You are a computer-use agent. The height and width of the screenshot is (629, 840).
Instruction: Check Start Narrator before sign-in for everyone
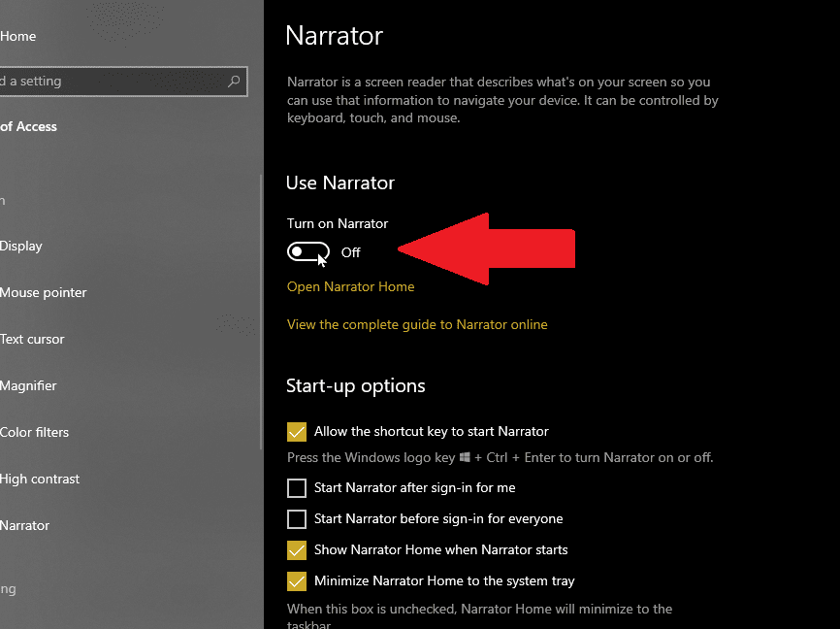click(x=296, y=519)
